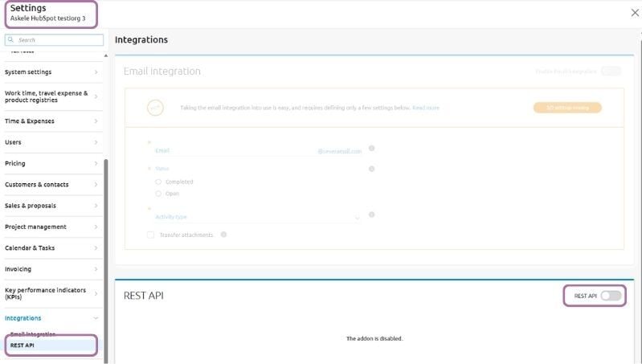Select the Completed radio button

[x=158, y=182]
